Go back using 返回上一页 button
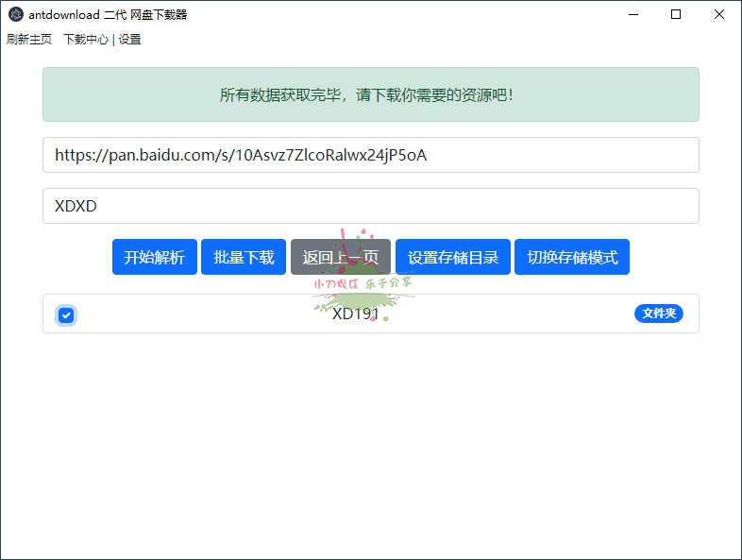742x560 pixels. click(340, 257)
